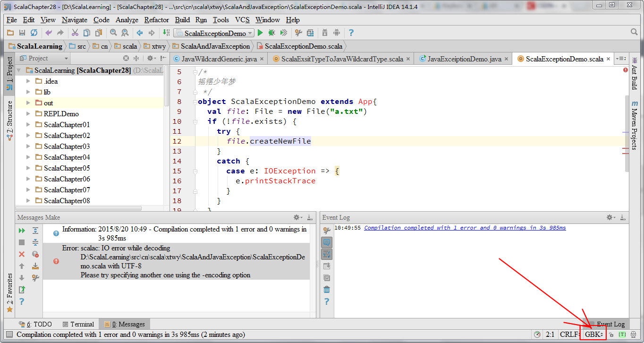
Task: Toggle Show balloons in Event Log
Action: click(x=327, y=242)
